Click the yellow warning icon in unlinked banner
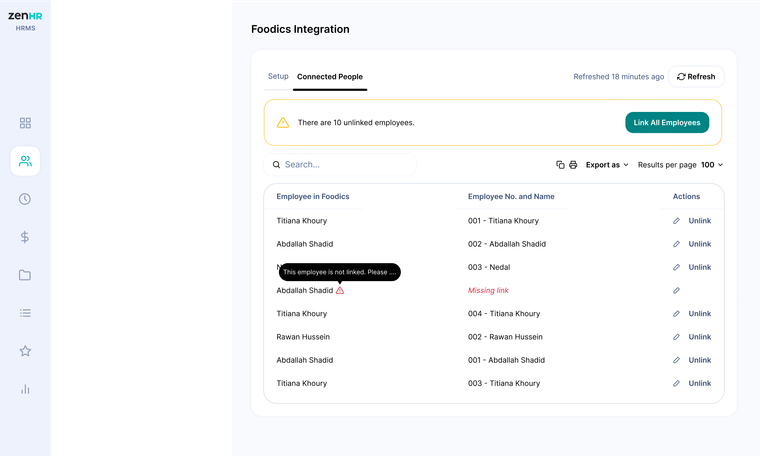 point(283,123)
